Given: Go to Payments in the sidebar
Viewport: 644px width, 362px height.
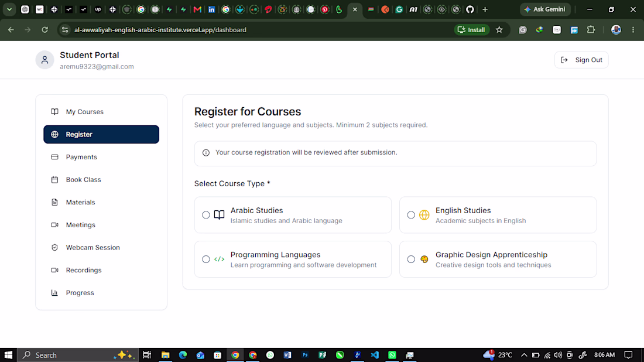Looking at the screenshot, I should point(101,157).
